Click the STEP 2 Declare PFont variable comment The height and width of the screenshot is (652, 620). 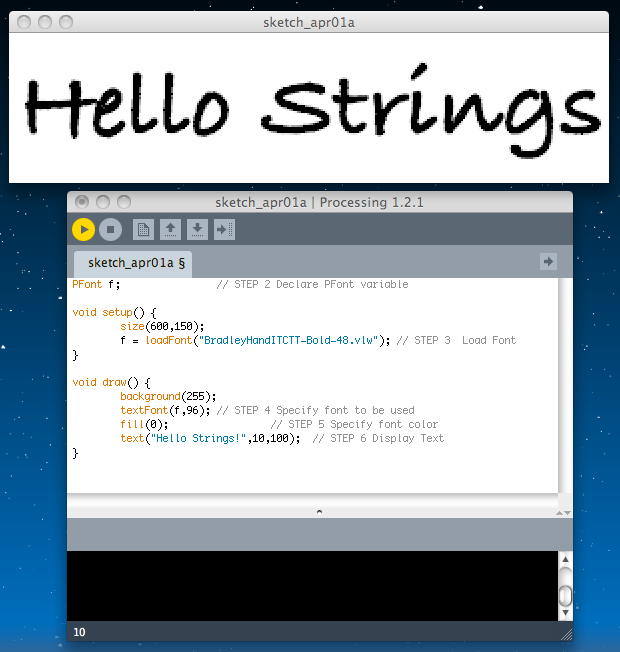click(312, 284)
